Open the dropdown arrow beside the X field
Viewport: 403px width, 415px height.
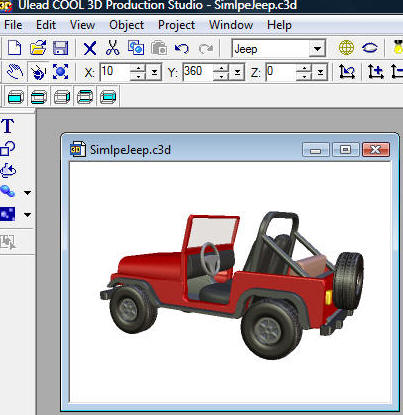pos(154,72)
